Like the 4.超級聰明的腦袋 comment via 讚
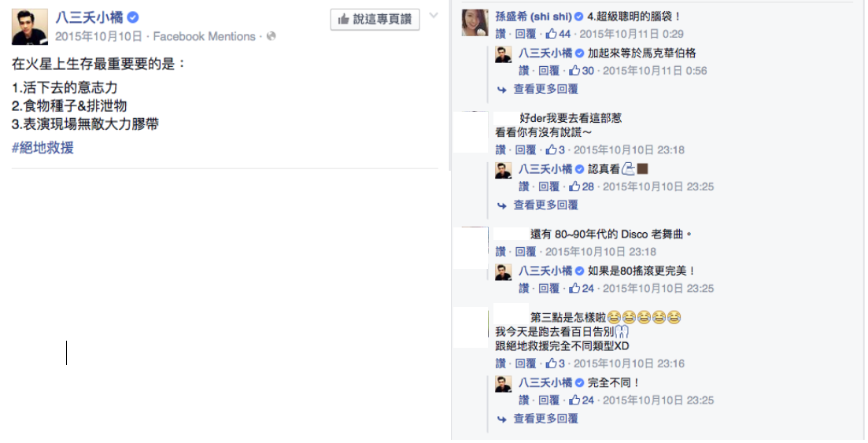This screenshot has height=443, width=868. click(500, 34)
